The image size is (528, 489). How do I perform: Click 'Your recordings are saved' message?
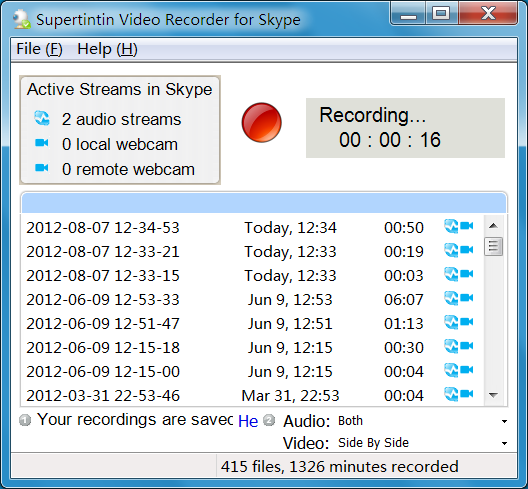click(x=135, y=420)
